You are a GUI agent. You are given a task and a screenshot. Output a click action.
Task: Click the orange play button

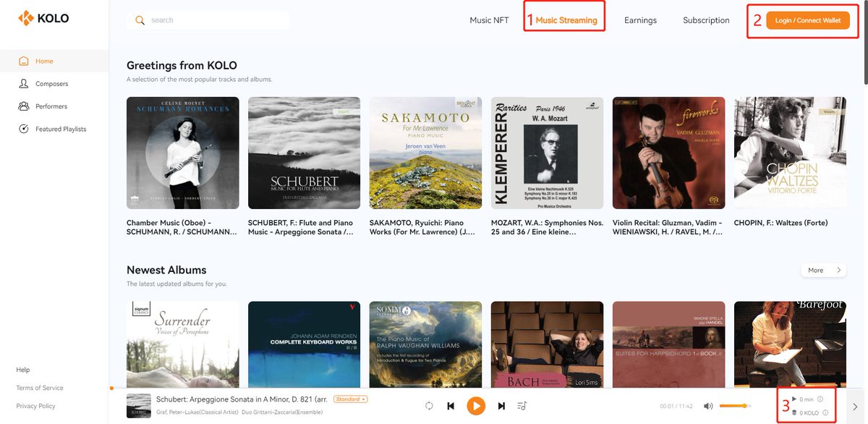click(475, 406)
